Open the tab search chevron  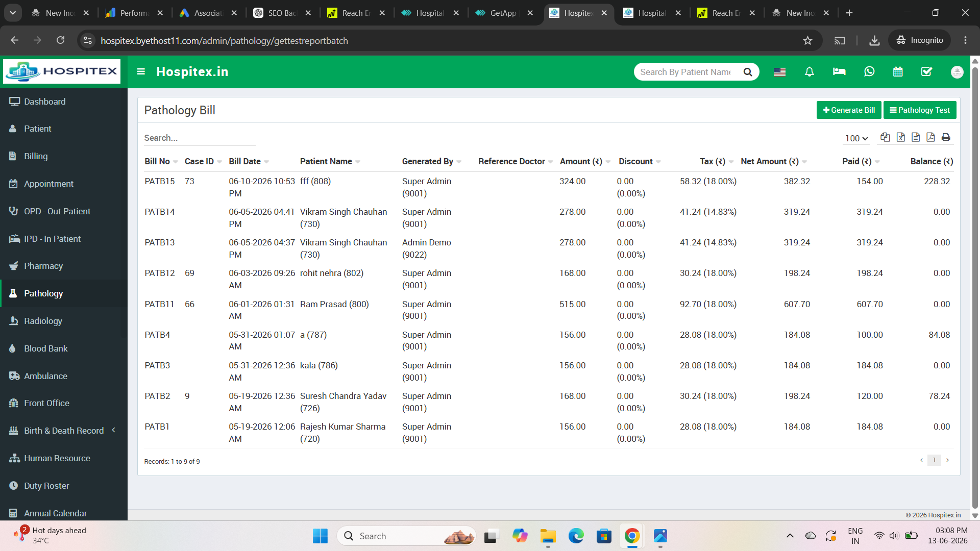coord(13,13)
